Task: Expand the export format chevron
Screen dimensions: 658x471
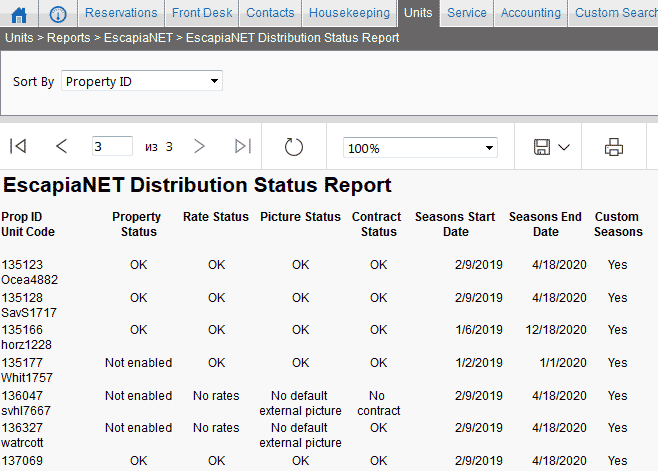Action: (564, 147)
